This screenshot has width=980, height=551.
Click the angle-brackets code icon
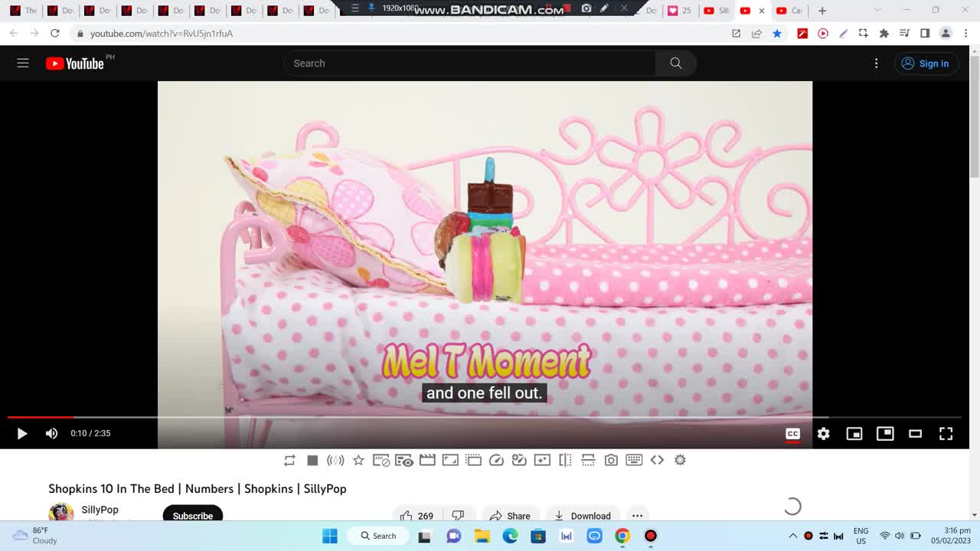(657, 460)
